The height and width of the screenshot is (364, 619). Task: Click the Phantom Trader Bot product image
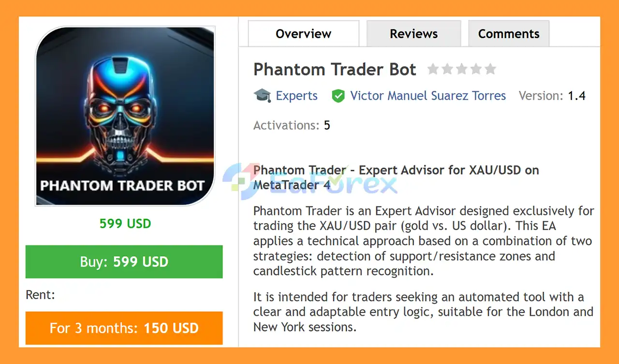pos(125,116)
